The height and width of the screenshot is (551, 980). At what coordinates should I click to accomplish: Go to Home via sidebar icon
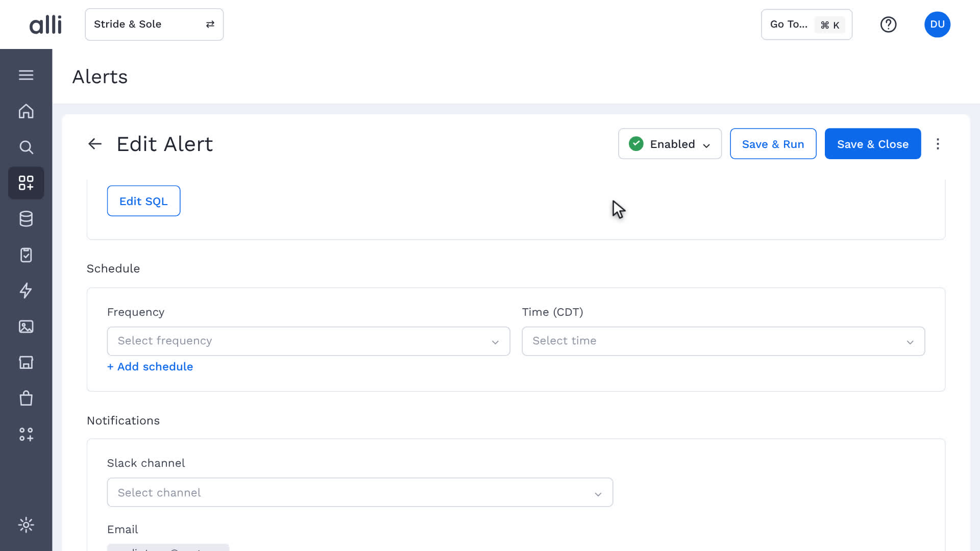tap(26, 111)
